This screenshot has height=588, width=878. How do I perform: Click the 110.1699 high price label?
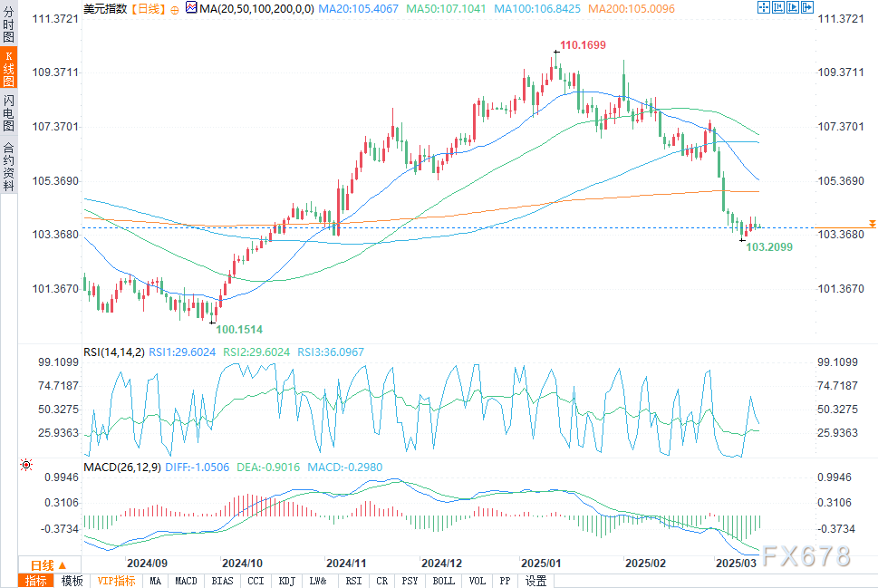click(582, 44)
